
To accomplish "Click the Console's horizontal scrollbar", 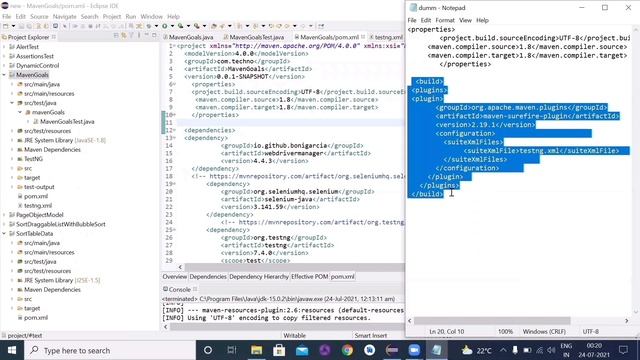I will click(x=287, y=327).
